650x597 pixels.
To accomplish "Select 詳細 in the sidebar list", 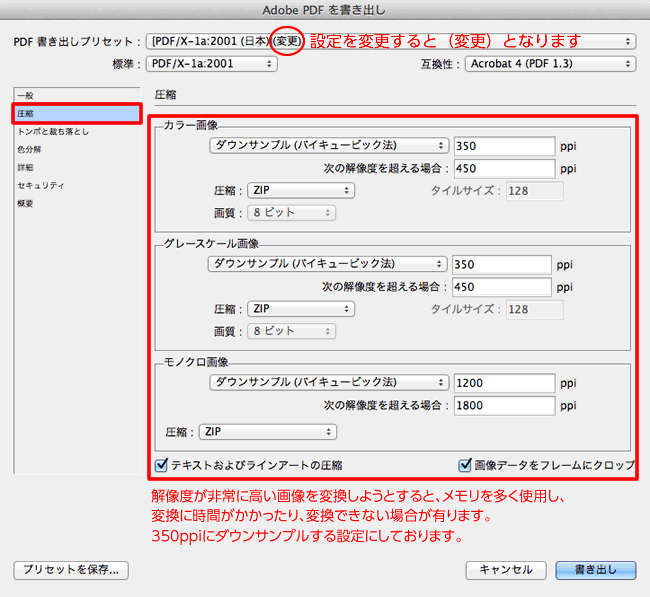I will tap(77, 167).
